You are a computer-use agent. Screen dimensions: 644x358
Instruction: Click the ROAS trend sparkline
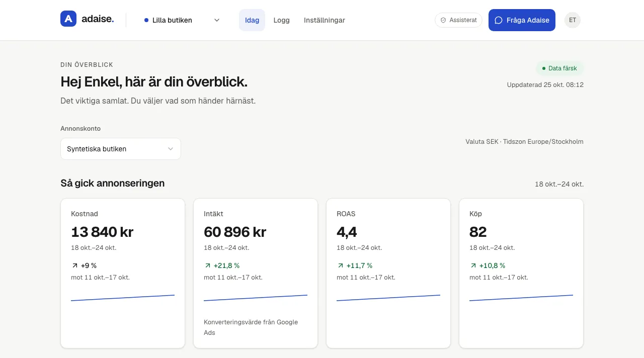(388, 298)
